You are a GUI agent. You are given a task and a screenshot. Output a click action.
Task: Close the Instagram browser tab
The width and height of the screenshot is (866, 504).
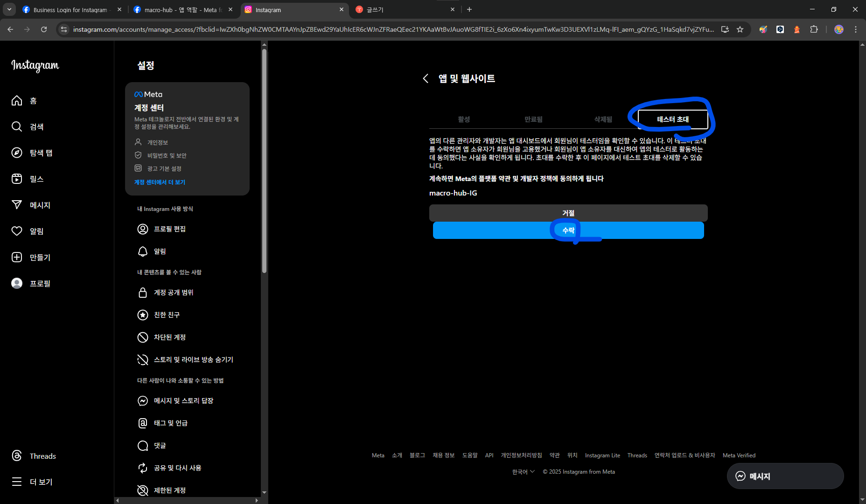[x=342, y=9]
